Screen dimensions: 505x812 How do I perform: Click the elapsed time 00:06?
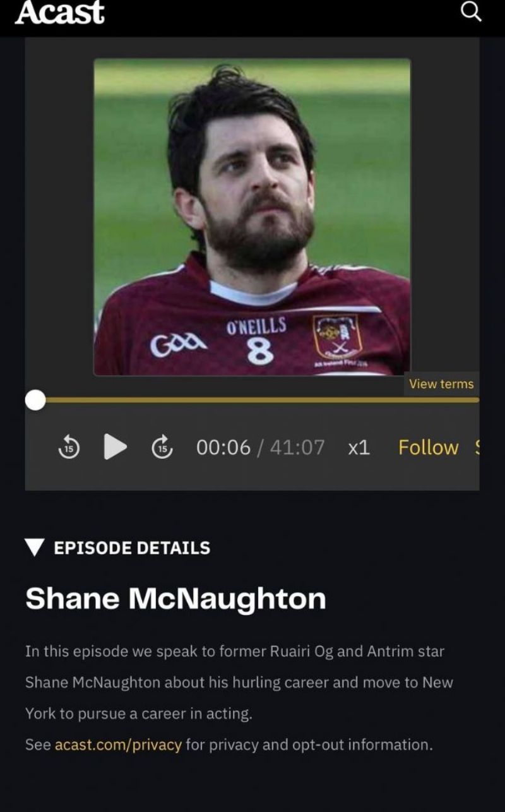tap(223, 447)
